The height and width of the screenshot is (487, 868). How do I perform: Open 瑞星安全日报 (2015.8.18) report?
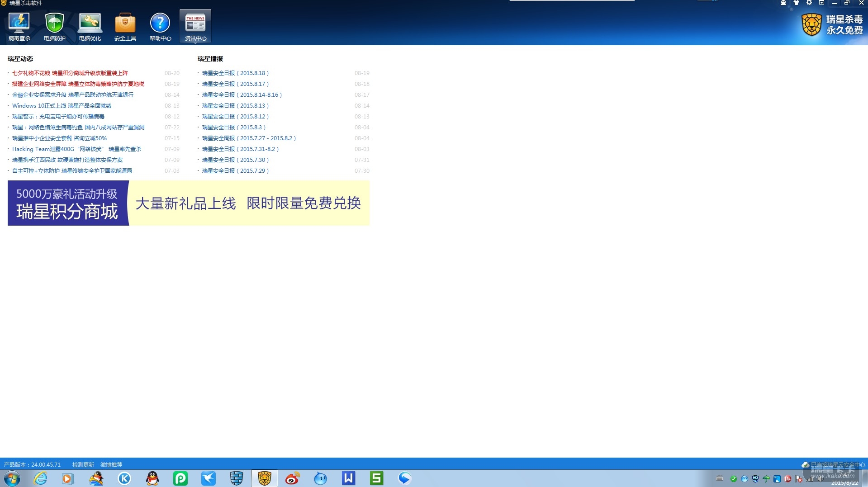[x=235, y=73]
